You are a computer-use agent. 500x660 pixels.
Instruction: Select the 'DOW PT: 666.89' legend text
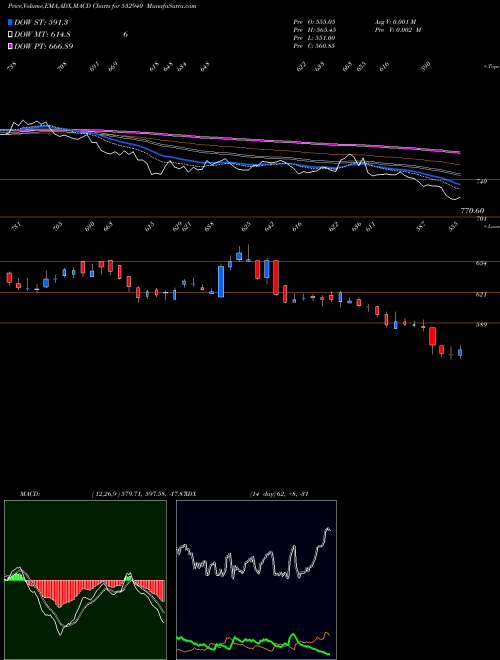pyautogui.click(x=44, y=46)
